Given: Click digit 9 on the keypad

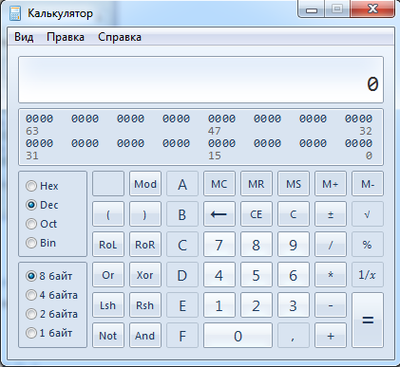Looking at the screenshot, I should point(293,244).
